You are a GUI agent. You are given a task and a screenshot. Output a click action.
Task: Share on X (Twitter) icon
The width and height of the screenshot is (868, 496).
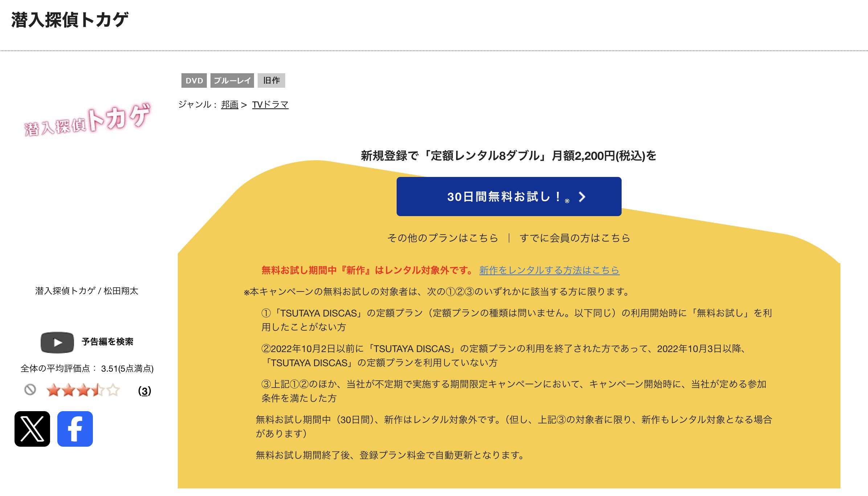tap(32, 429)
